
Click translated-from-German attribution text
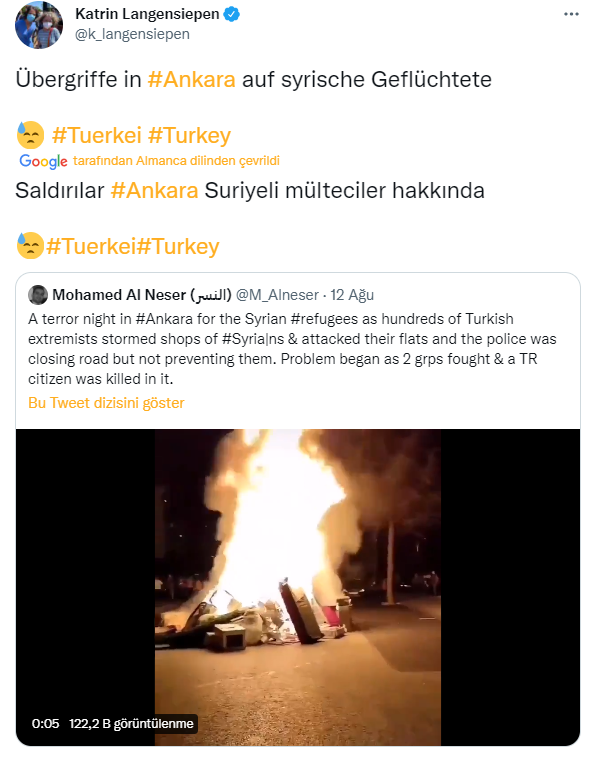point(176,161)
